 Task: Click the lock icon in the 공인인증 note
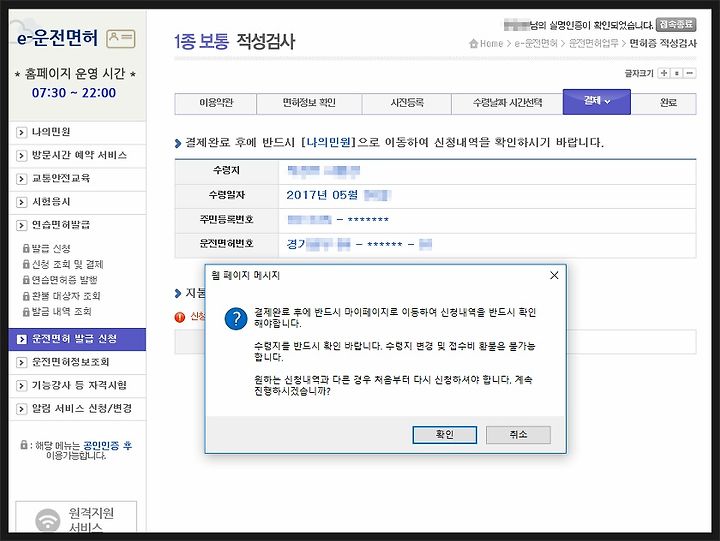24,445
